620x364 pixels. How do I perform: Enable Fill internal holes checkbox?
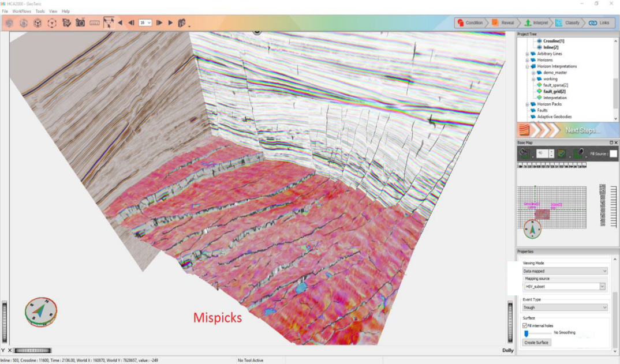pyautogui.click(x=524, y=325)
